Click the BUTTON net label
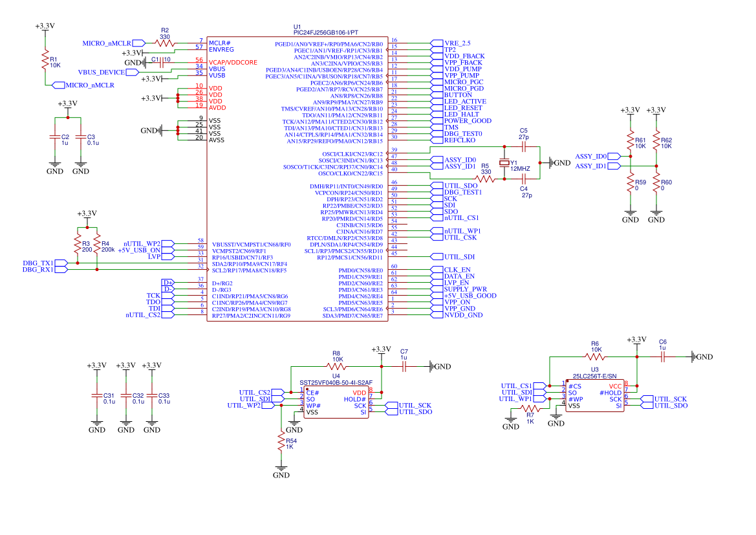The width and height of the screenshot is (756, 535). (451, 95)
